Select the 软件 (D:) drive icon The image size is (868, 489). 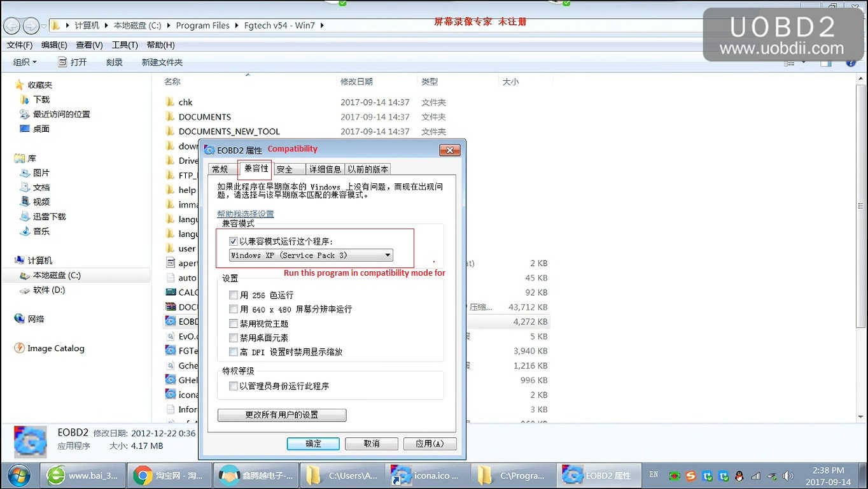[25, 290]
